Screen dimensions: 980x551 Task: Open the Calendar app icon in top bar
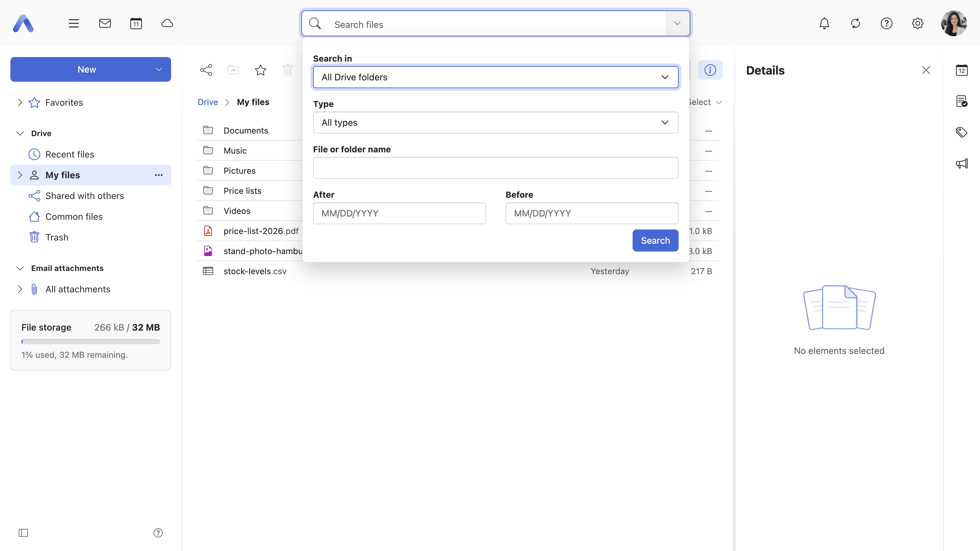click(x=136, y=24)
